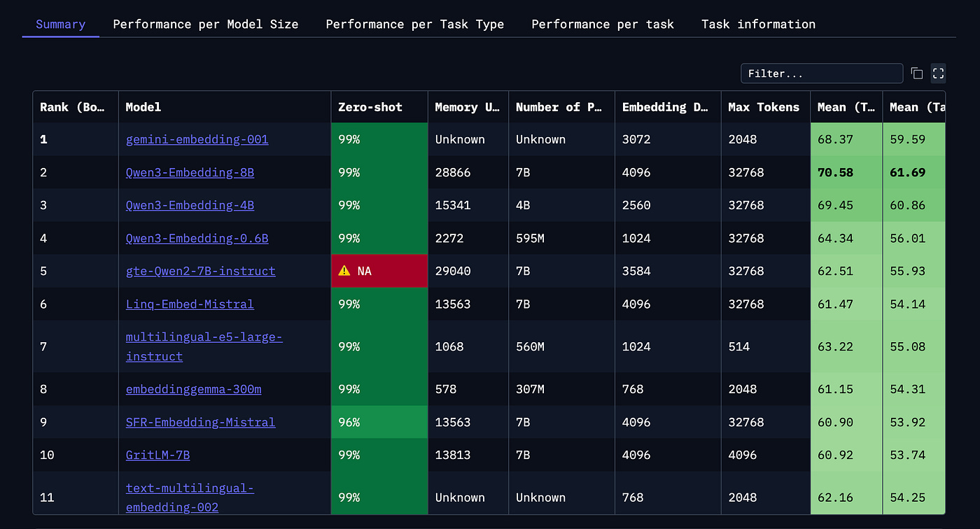The width and height of the screenshot is (980, 529).
Task: Select the 4096 max tokens cell of GritLM-7B
Action: [766, 455]
